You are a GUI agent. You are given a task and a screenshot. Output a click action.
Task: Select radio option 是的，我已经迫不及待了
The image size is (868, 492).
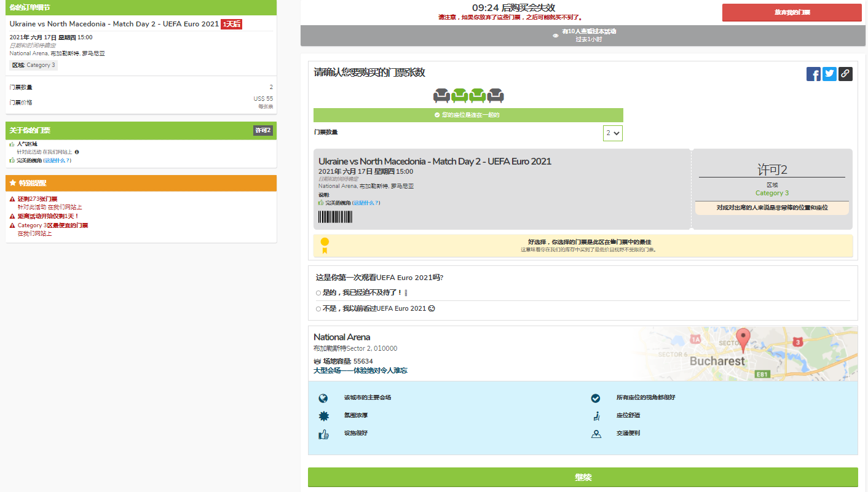(x=318, y=293)
